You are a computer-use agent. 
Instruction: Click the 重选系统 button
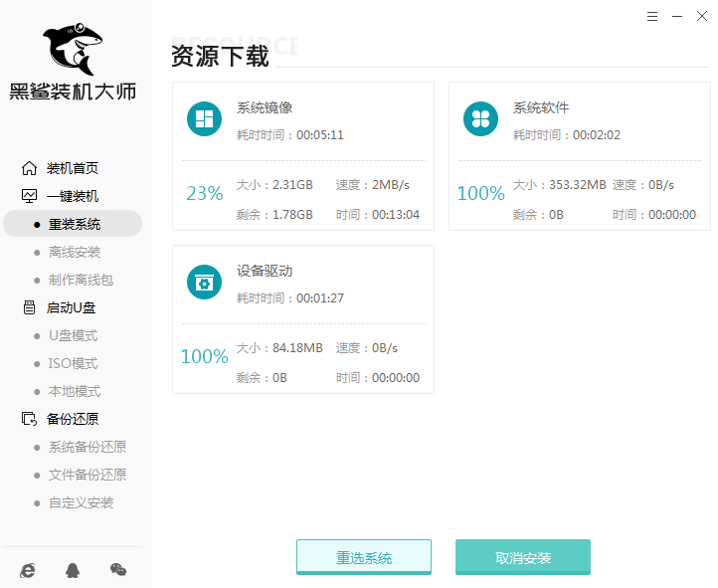(x=364, y=557)
